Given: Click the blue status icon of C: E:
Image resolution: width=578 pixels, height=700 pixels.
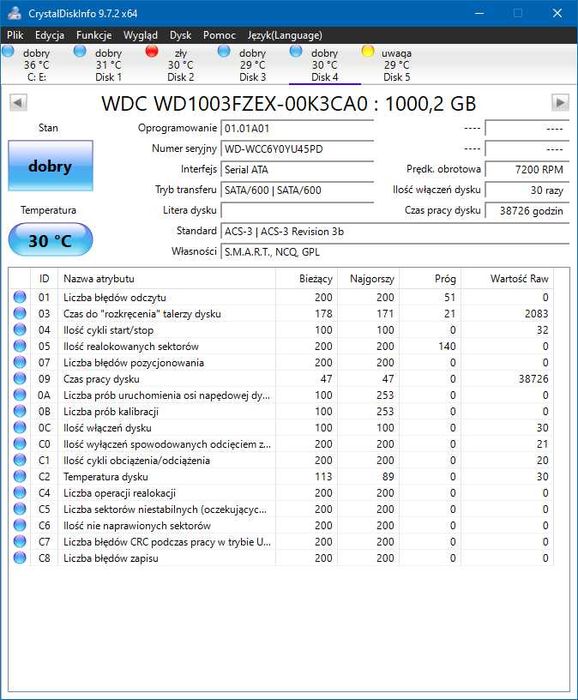Looking at the screenshot, I should tap(8, 51).
